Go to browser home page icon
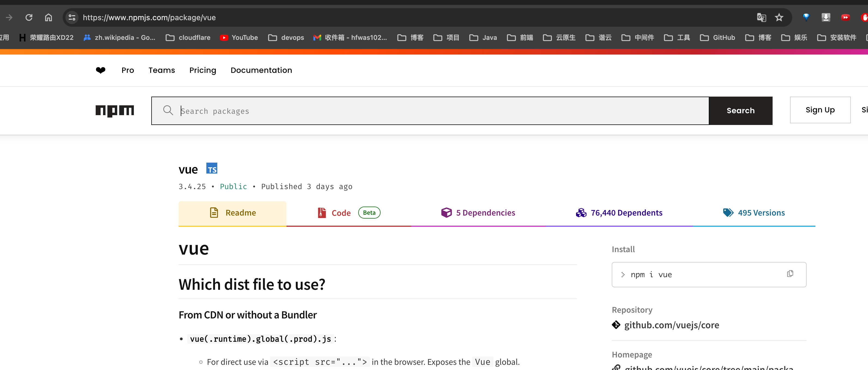 coord(49,17)
